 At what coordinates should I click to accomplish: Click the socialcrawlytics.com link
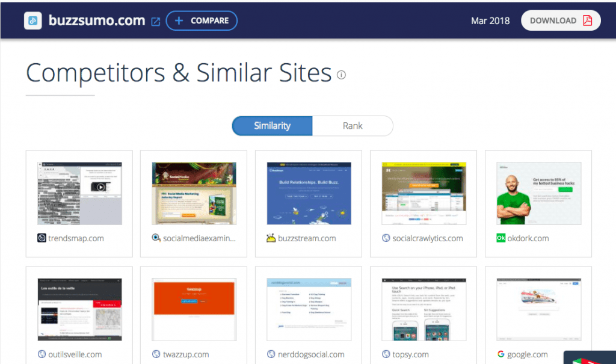click(x=428, y=238)
